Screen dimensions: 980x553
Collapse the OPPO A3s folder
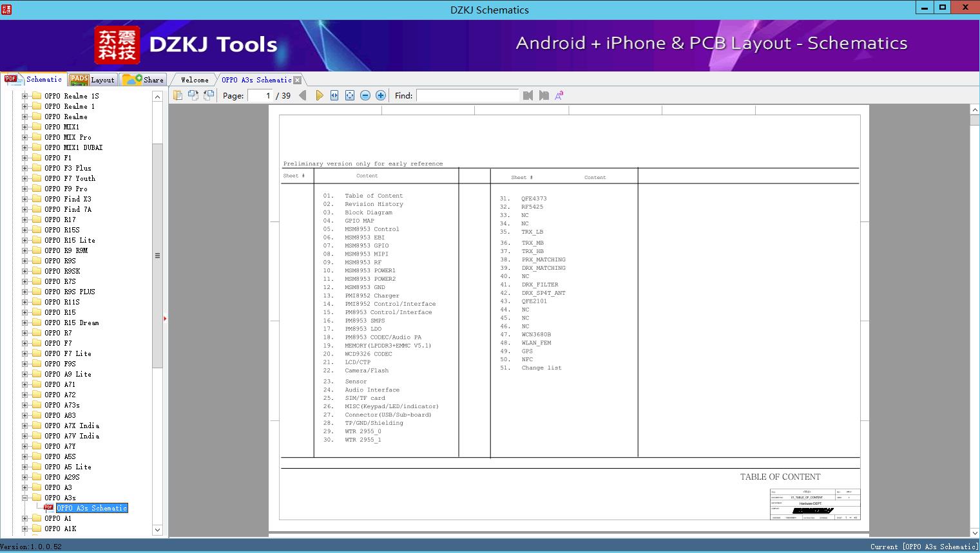[24, 498]
